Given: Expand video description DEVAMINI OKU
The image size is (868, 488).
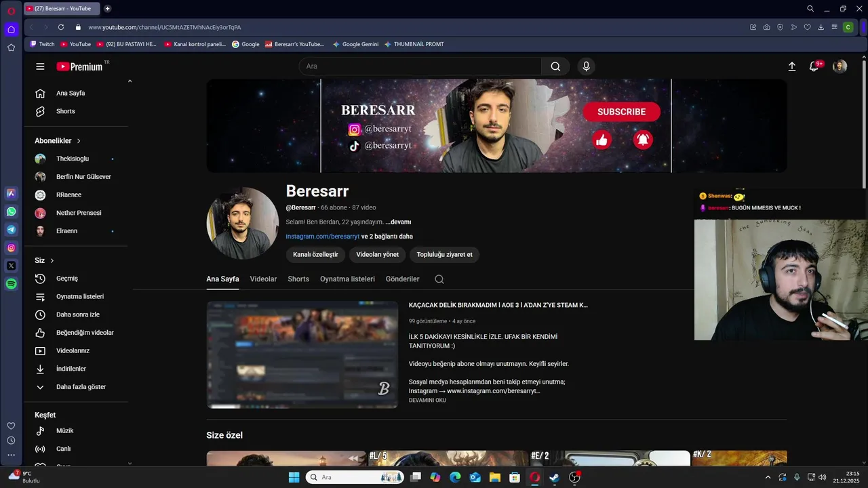Looking at the screenshot, I should click(x=427, y=401).
